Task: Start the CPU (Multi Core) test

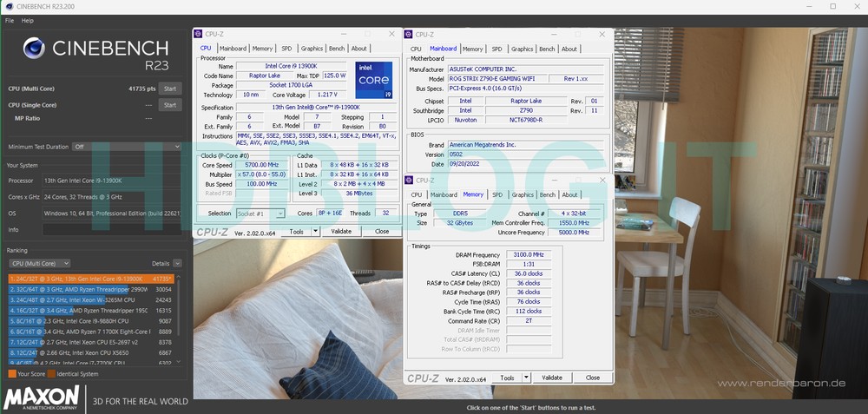Action: point(170,89)
